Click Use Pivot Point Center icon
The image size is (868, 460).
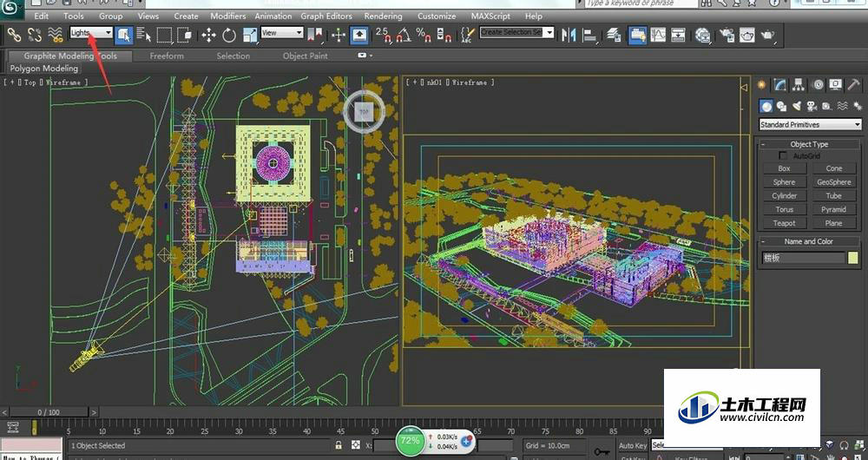pos(316,35)
